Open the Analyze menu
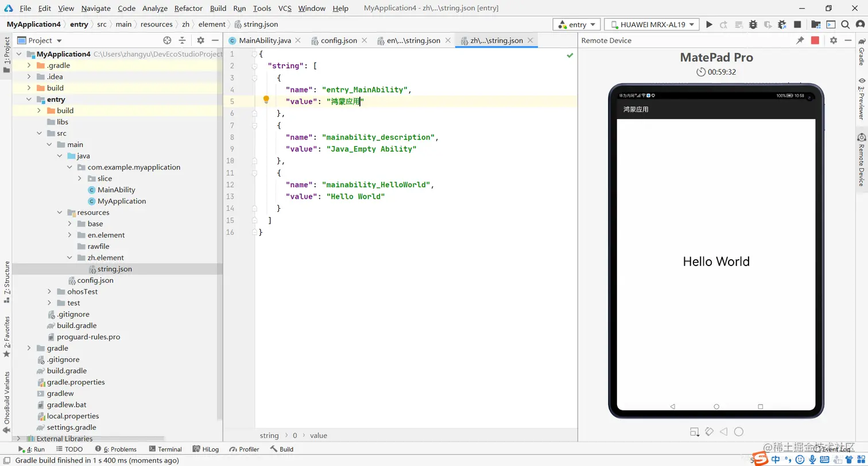The height and width of the screenshot is (466, 868). coord(155,8)
